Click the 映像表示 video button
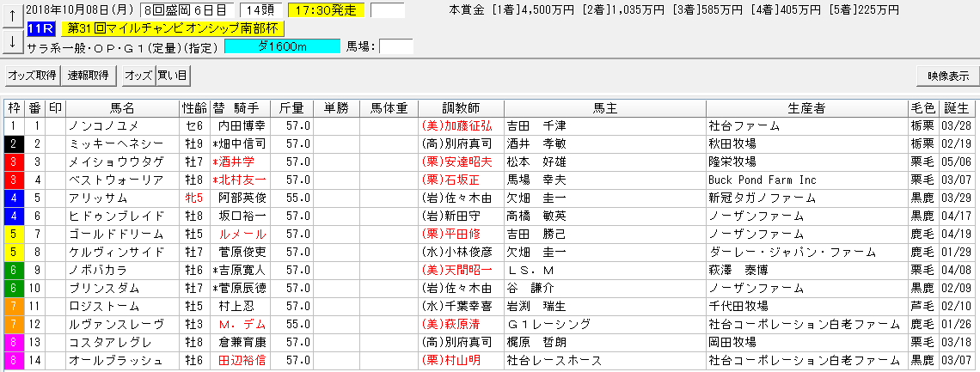Viewport: 980px width, 372px height. 947,76
